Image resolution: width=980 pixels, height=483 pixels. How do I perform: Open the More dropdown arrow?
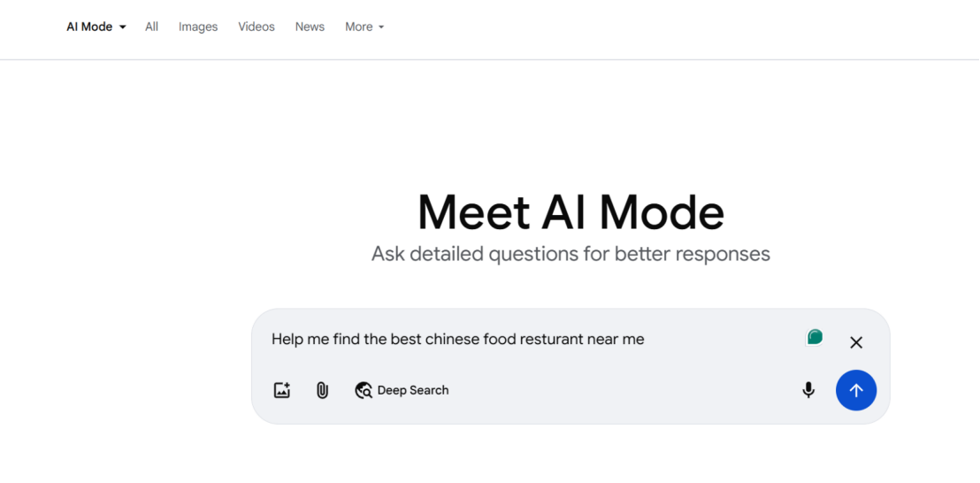[x=381, y=27]
